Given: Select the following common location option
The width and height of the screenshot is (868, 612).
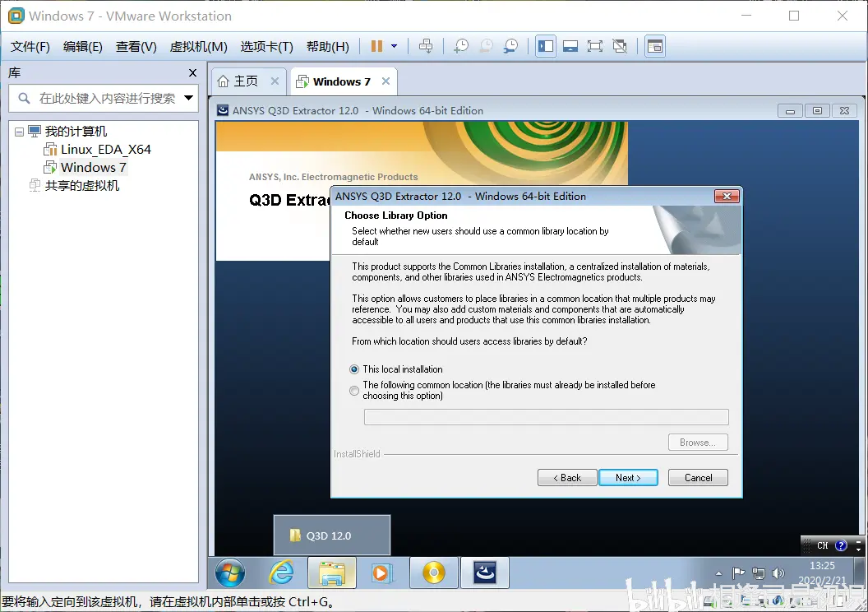Looking at the screenshot, I should 354,391.
